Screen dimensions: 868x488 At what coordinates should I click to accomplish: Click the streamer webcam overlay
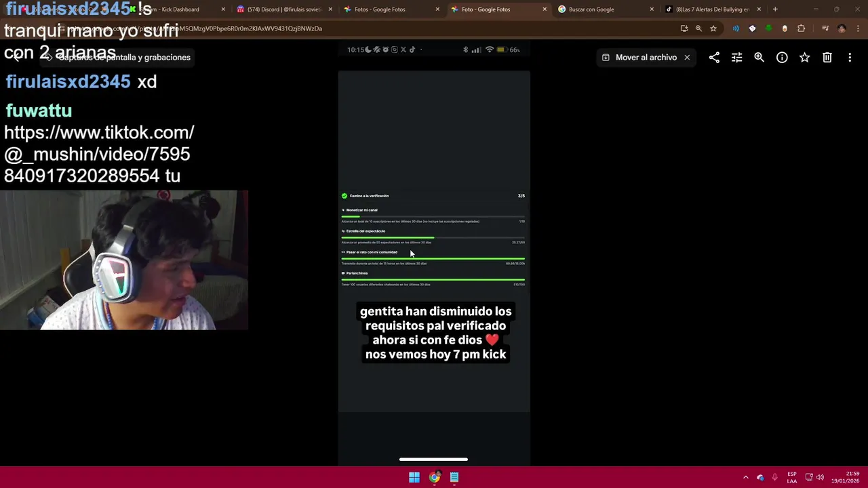[x=124, y=260]
